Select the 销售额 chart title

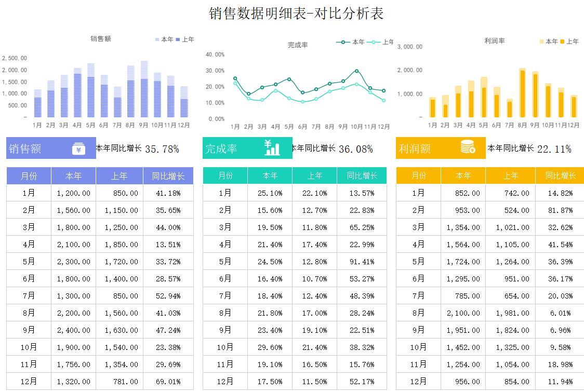pyautogui.click(x=101, y=39)
